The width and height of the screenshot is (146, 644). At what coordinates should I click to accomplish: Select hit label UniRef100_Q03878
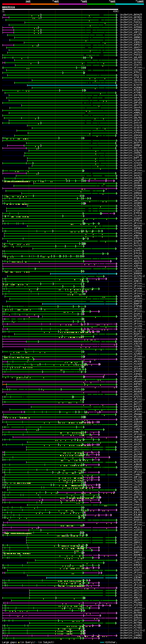(x=131, y=128)
